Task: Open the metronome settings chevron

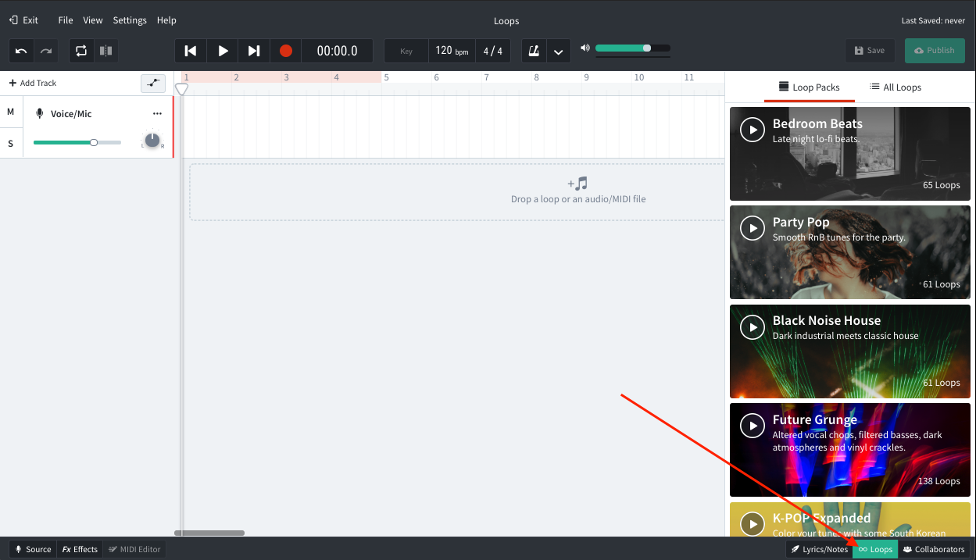Action: (x=558, y=50)
